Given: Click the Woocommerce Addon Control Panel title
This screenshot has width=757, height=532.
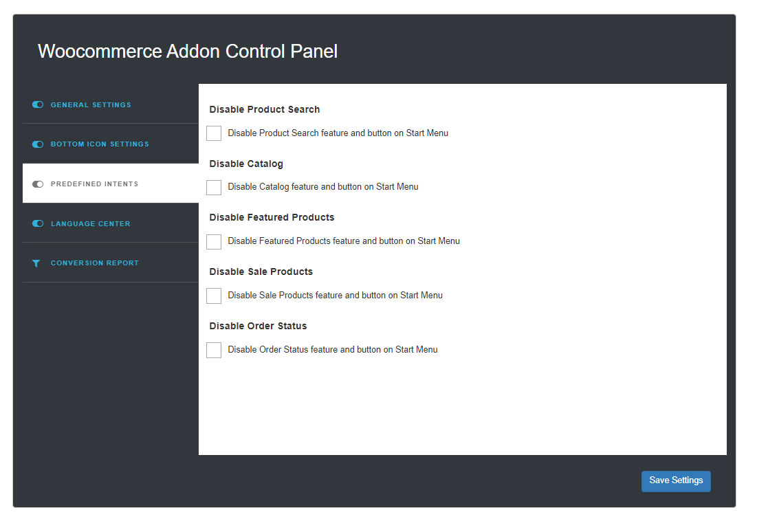Looking at the screenshot, I should pos(188,51).
